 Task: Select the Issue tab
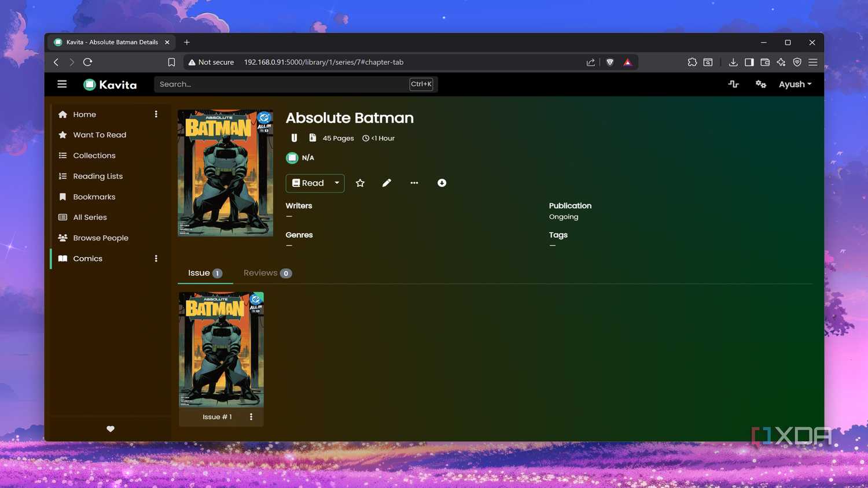tap(205, 273)
